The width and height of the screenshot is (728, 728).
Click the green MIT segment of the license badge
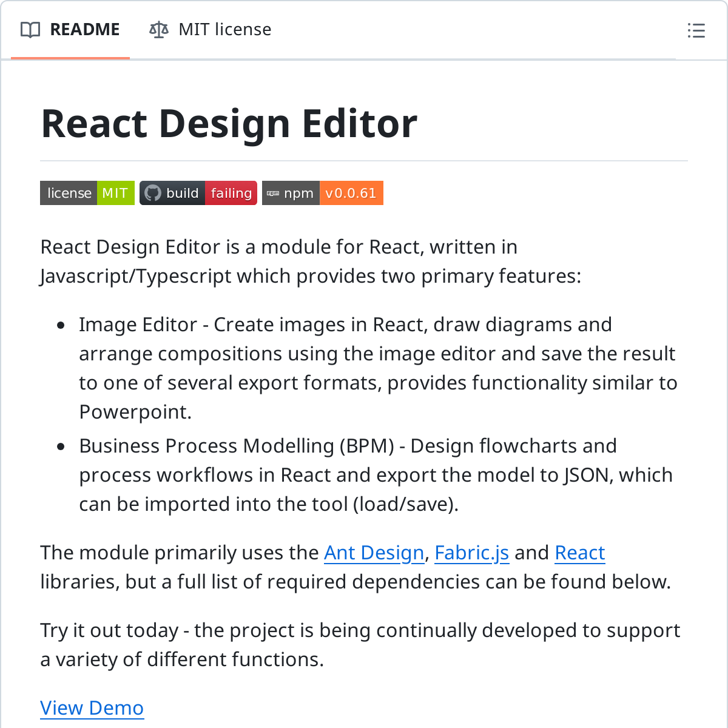coord(115,193)
